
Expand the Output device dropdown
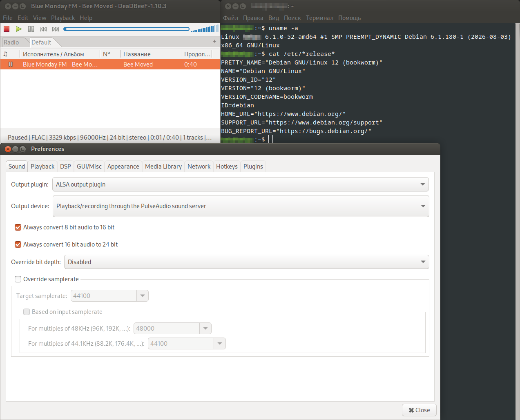click(x=241, y=206)
